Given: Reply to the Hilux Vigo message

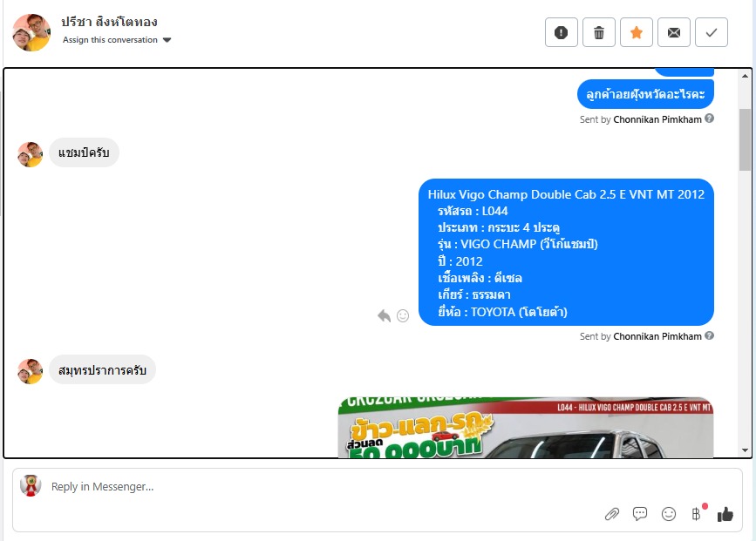Looking at the screenshot, I should point(384,316).
